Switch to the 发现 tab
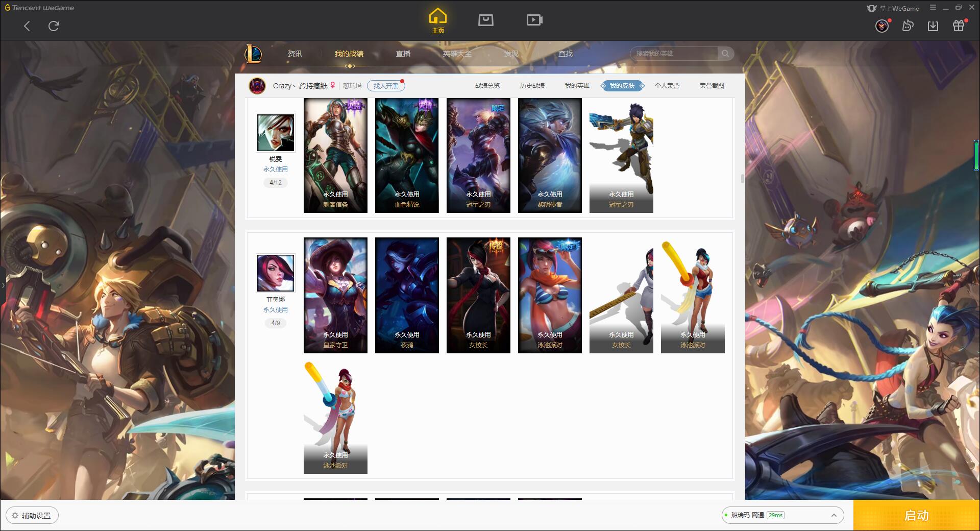The width and height of the screenshot is (980, 531). (511, 54)
